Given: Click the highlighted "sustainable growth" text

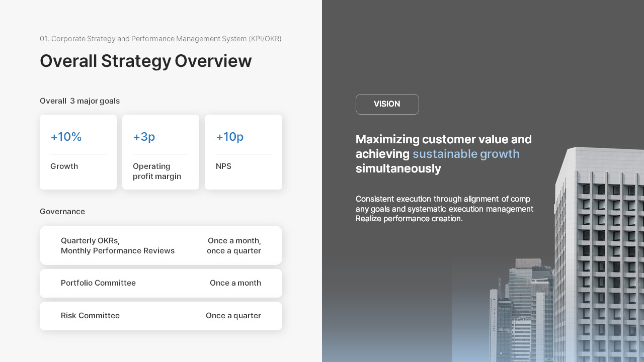Looking at the screenshot, I should 466,154.
